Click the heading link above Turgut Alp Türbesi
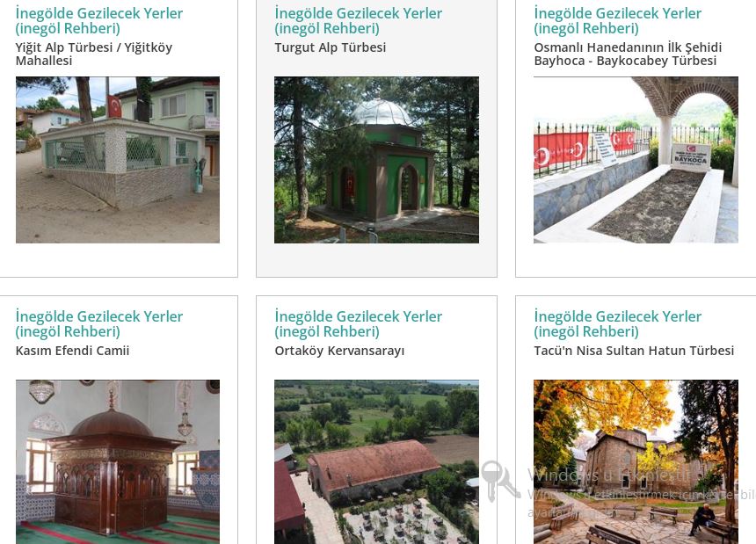The image size is (756, 544). (359, 21)
